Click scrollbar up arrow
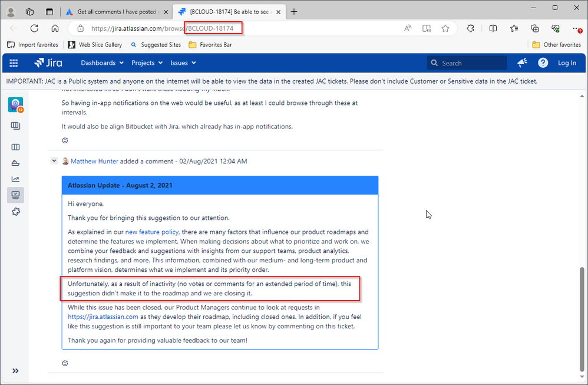This screenshot has width=588, height=385. tap(582, 96)
